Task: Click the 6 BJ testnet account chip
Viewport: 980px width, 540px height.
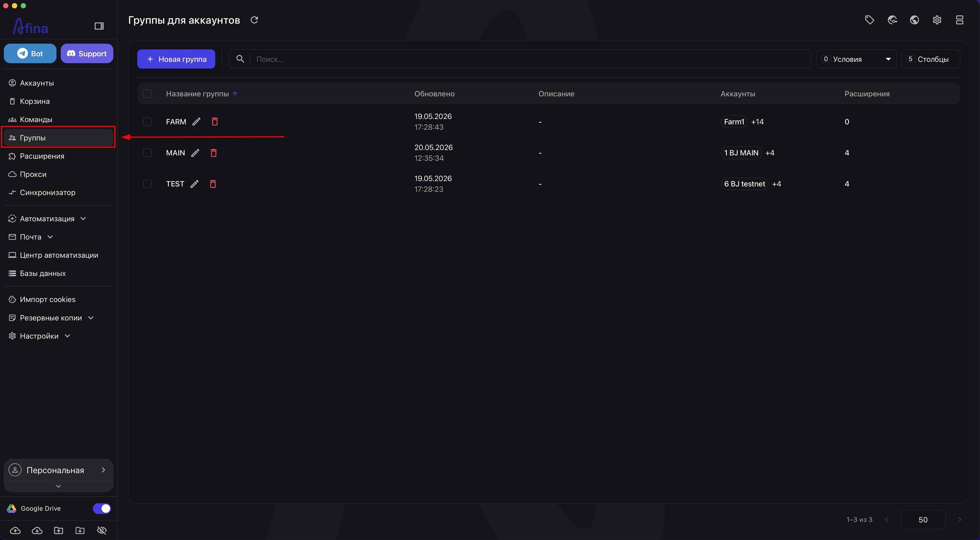Action: 744,184
